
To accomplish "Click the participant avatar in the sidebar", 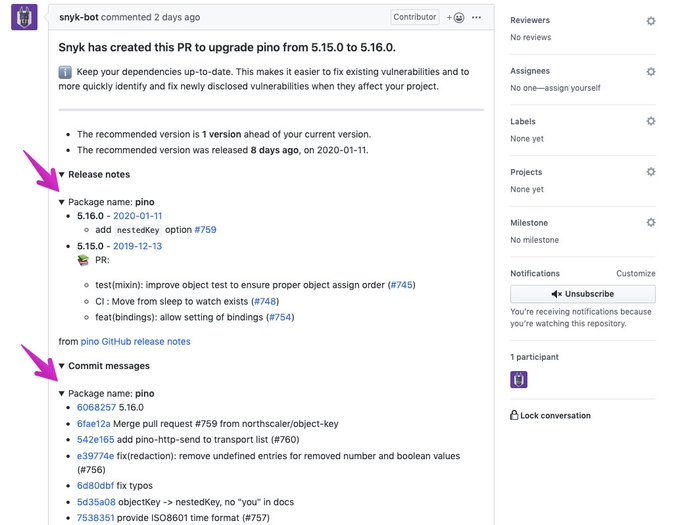I will 519,380.
